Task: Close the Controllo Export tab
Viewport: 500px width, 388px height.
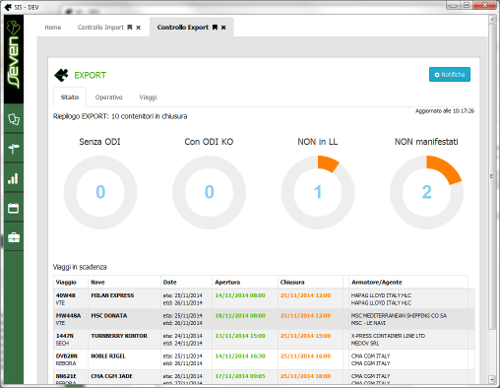Action: [224, 27]
